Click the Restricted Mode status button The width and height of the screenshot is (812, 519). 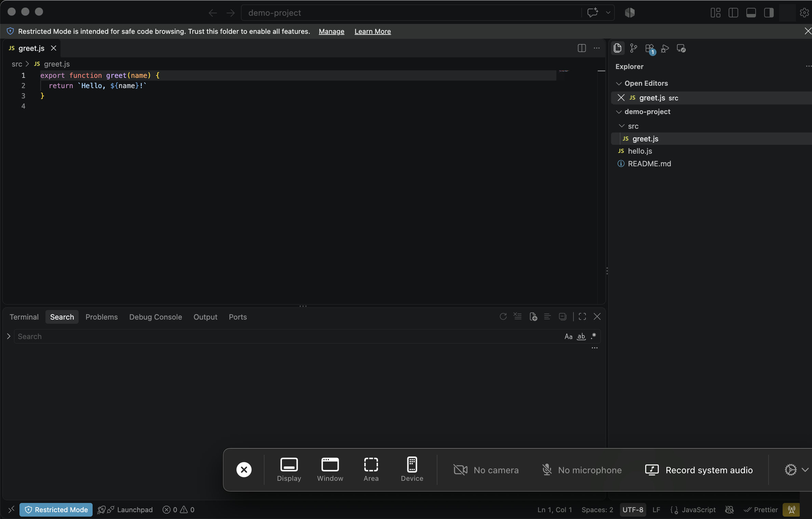(56, 509)
